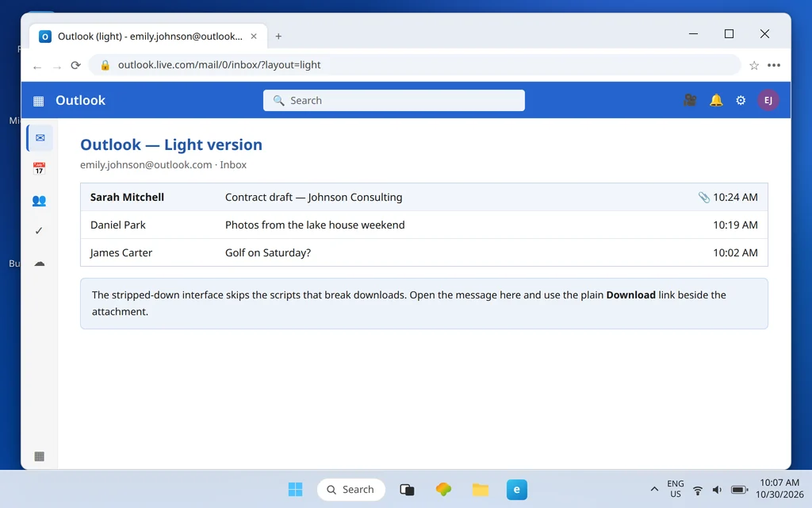
Task: Open the Copilot icon on the taskbar
Action: (x=443, y=489)
